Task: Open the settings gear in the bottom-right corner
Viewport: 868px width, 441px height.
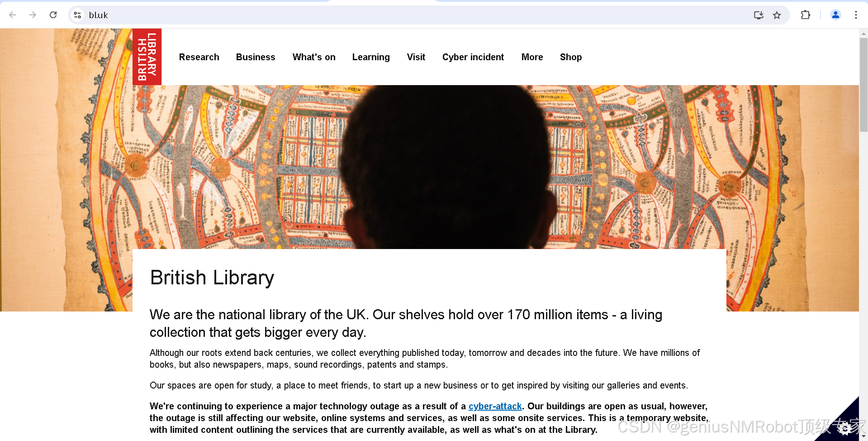Action: click(x=845, y=428)
